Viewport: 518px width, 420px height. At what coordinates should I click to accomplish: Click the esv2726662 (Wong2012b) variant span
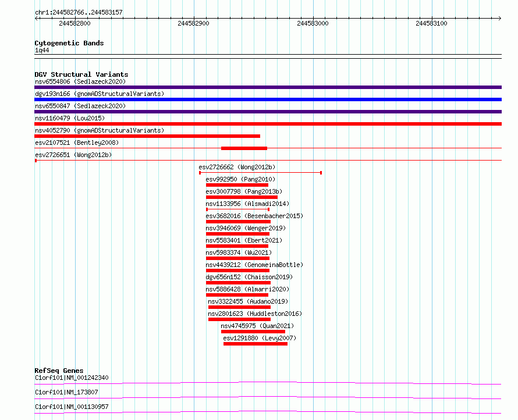[260, 173]
